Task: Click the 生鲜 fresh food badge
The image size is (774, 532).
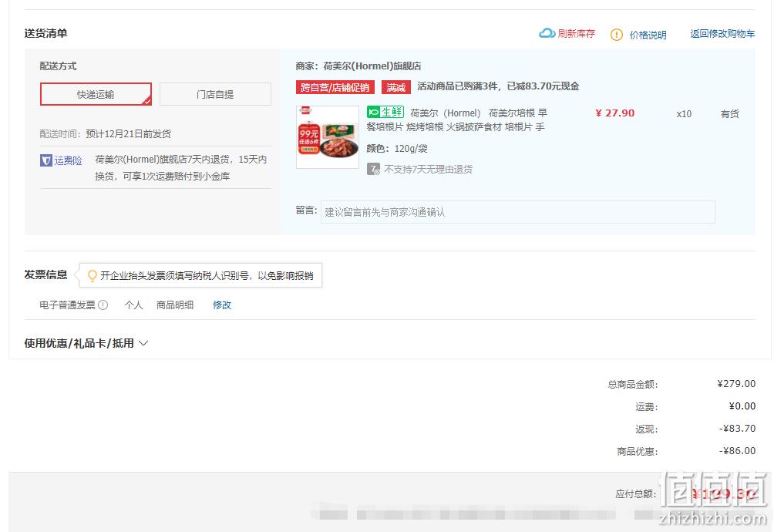Action: [385, 112]
